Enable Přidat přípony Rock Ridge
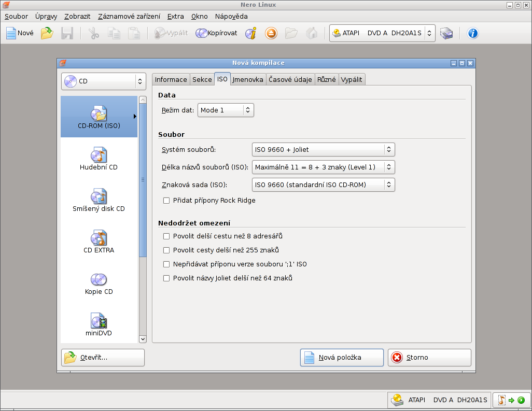This screenshot has height=411, width=532. coord(166,200)
